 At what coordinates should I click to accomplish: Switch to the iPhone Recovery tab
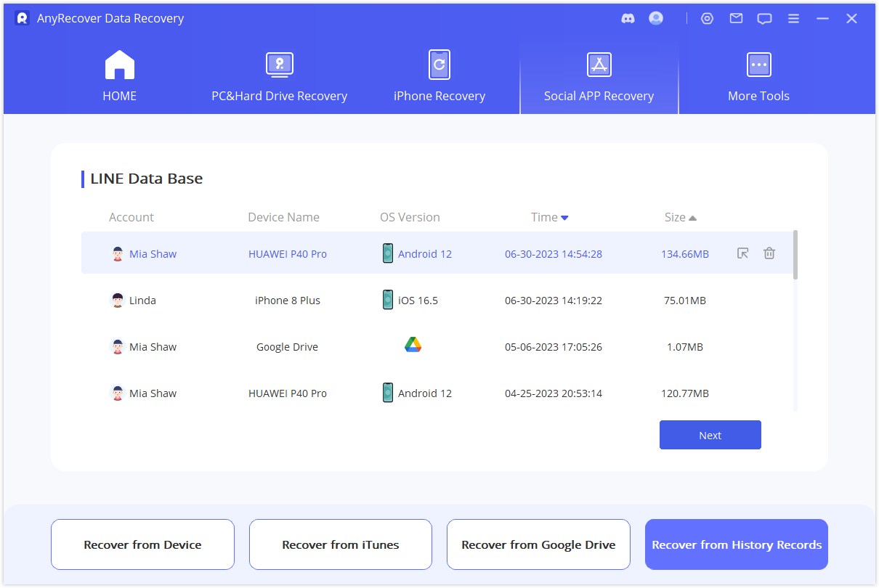tap(439, 75)
